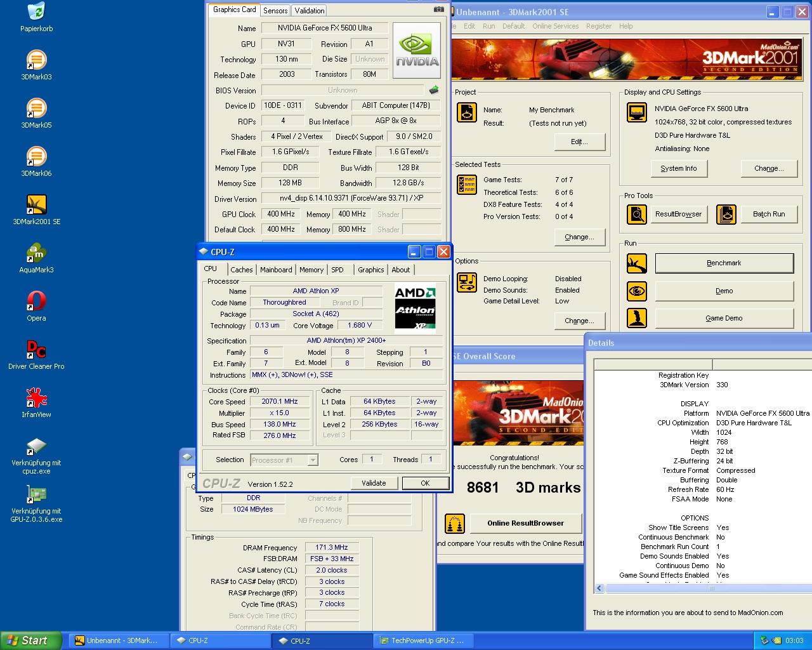Click Change... under Selected Tests
Image resolution: width=812 pixels, height=650 pixels.
(x=579, y=237)
